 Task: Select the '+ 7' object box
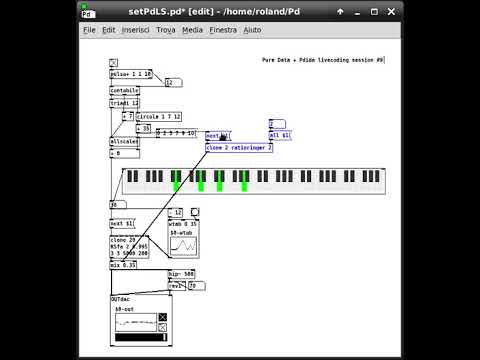click(128, 116)
